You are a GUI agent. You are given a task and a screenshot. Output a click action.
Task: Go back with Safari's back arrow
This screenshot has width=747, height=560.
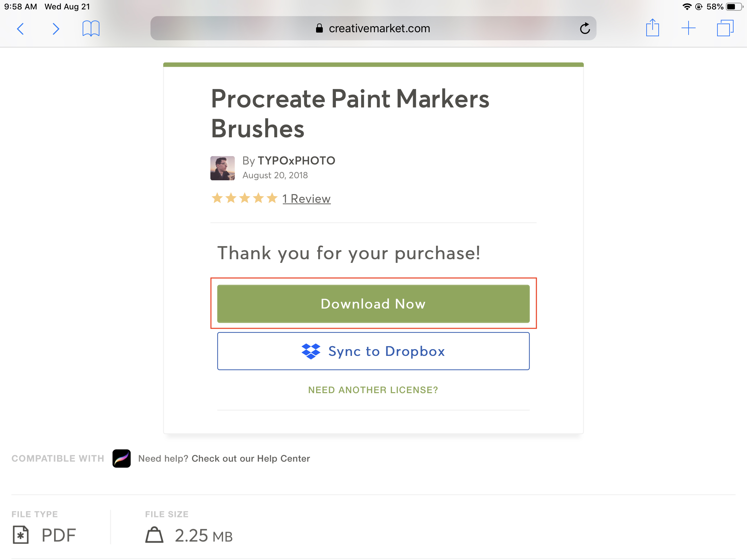point(20,29)
